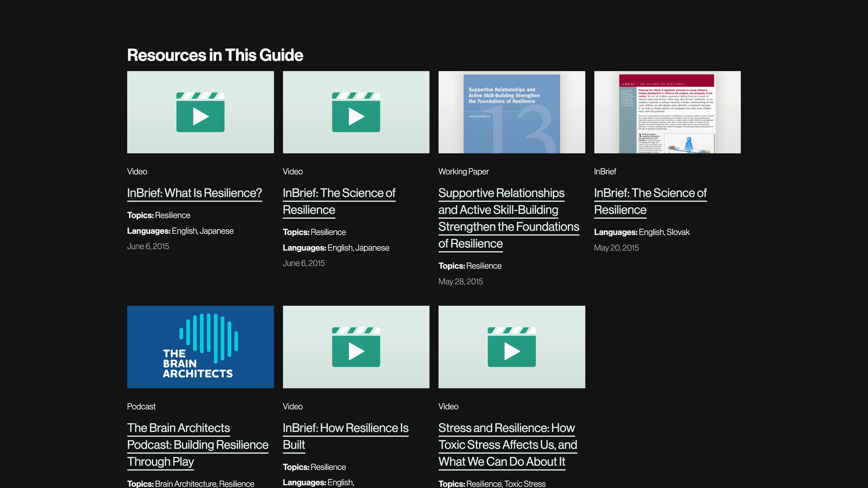Click The Brain Architects podcast logo

click(x=200, y=347)
